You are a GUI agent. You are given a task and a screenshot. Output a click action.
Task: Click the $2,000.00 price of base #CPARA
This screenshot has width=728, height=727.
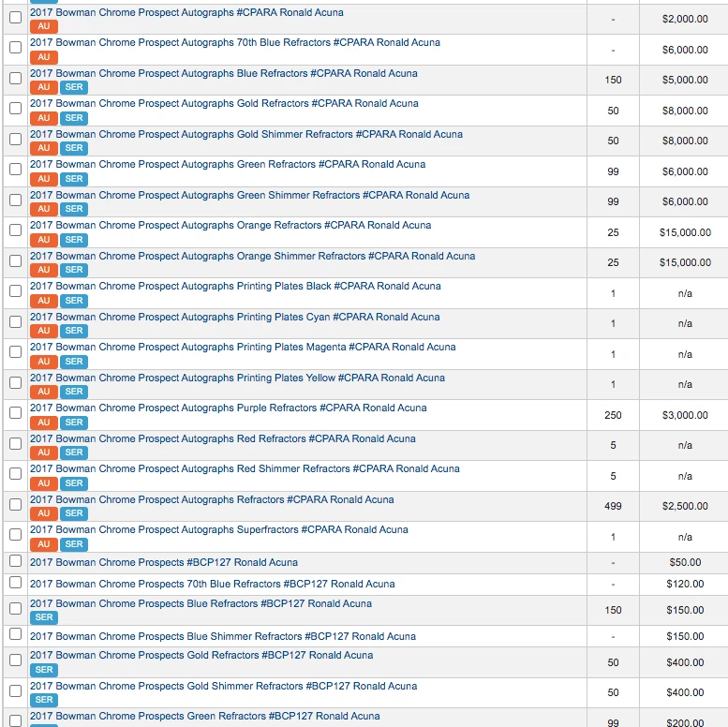(x=685, y=19)
